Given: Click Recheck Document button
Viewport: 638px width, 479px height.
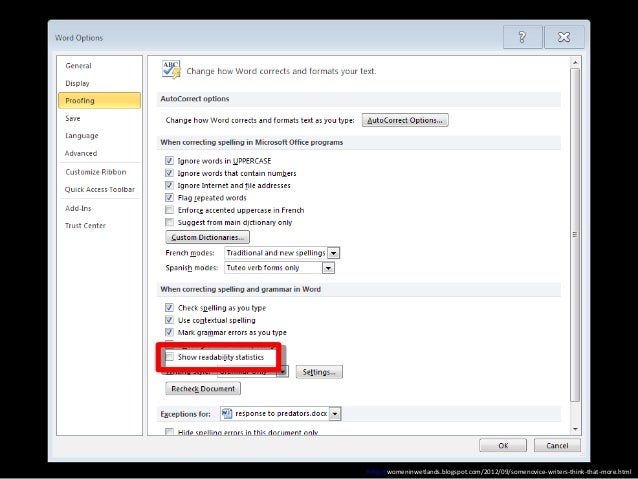Looking at the screenshot, I should pos(203,389).
